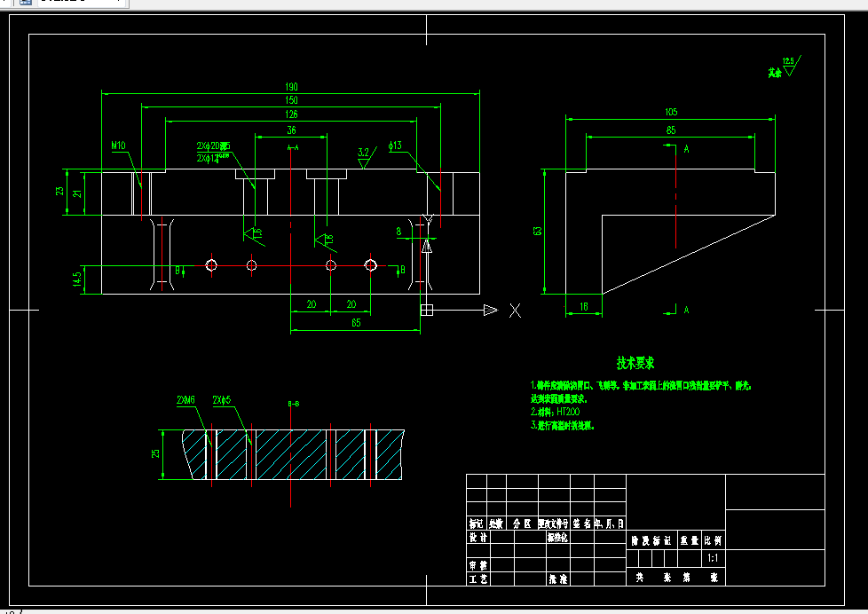Click the 12.5 surface roughness symbol at top right

tap(792, 66)
